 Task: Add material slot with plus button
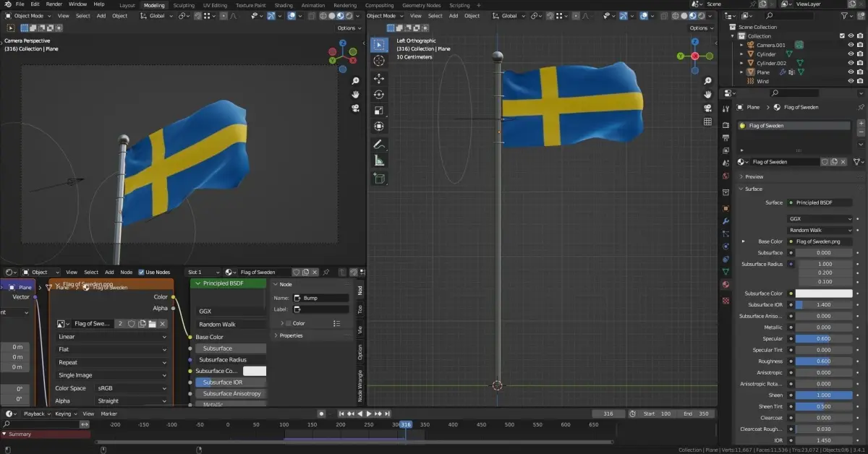tap(861, 124)
